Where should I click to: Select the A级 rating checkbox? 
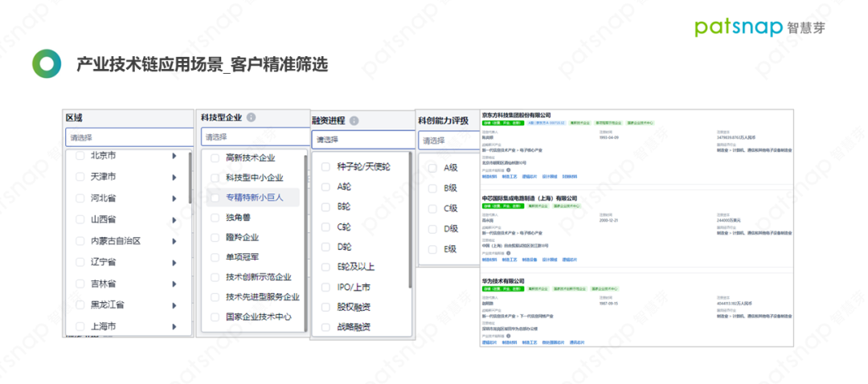(432, 168)
